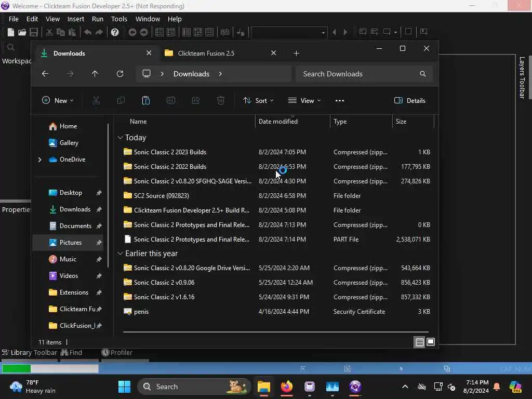Open the Sort dropdown menu
This screenshot has width=532, height=399.
258,100
